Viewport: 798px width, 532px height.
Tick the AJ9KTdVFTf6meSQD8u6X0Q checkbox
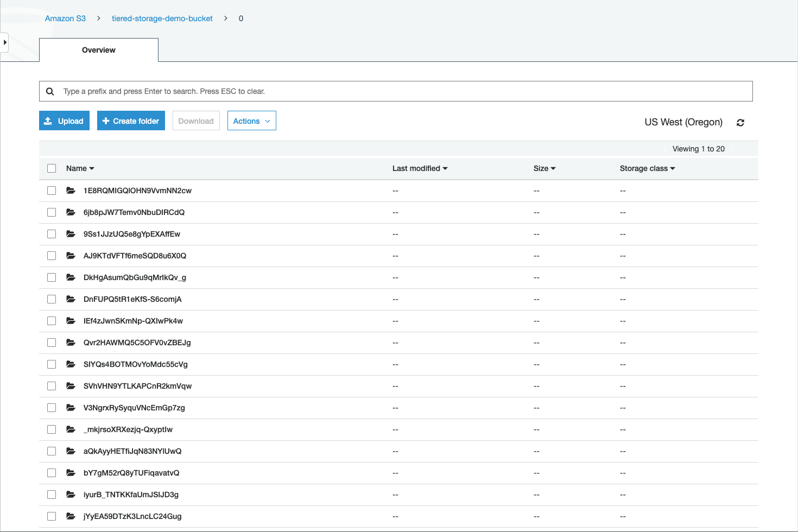click(x=52, y=256)
